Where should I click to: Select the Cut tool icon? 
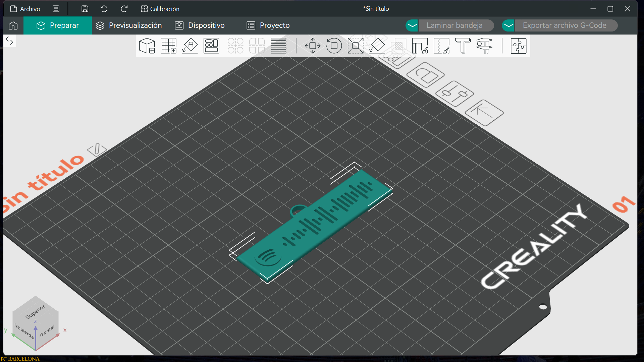pos(398,46)
